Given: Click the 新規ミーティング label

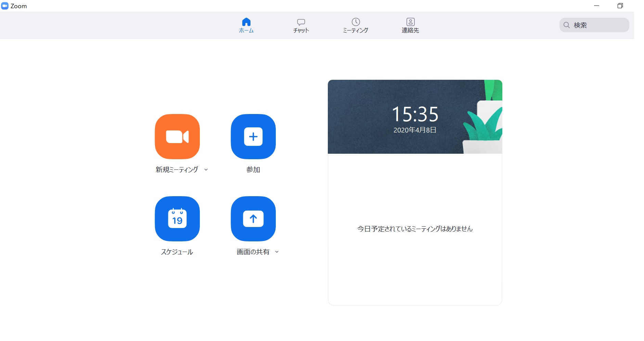Looking at the screenshot, I should 177,169.
